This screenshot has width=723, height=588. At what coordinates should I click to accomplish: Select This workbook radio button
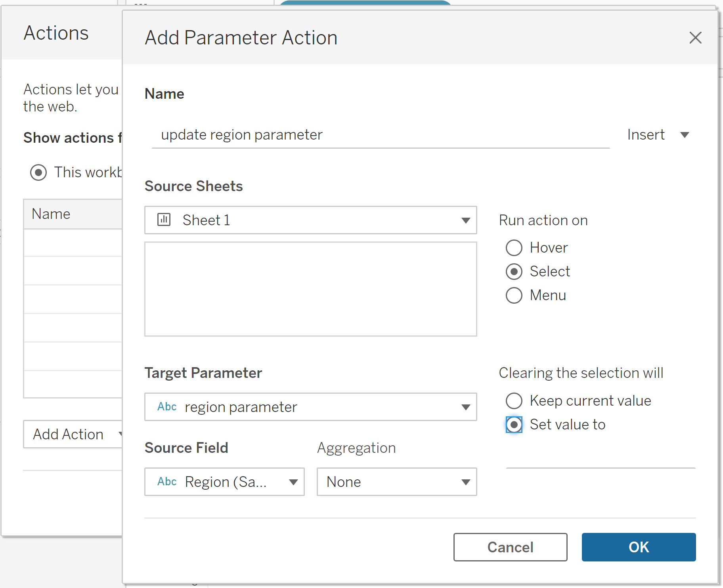[x=38, y=172]
